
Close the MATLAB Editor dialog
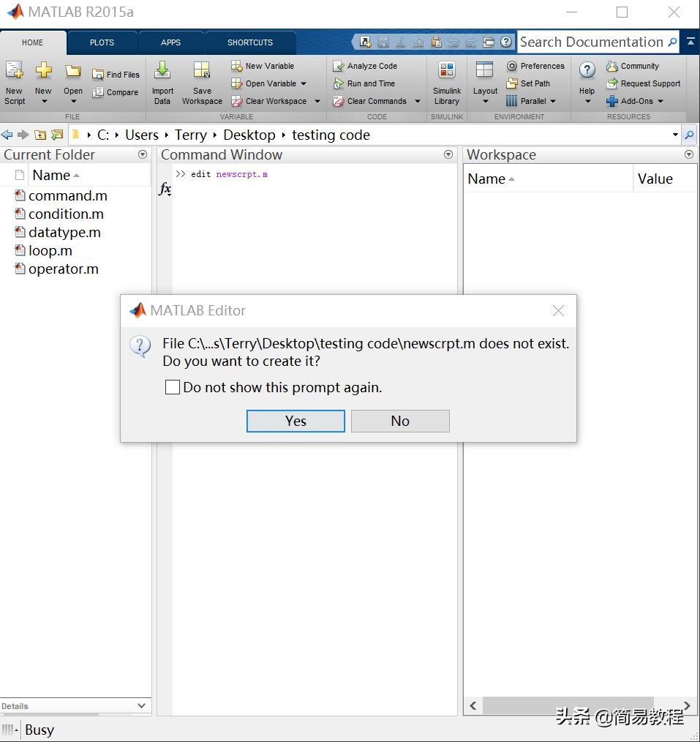tap(559, 310)
